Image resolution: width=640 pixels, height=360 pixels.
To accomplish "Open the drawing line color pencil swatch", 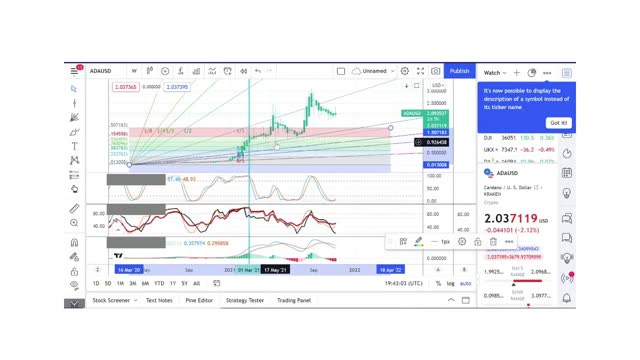I will (x=418, y=242).
